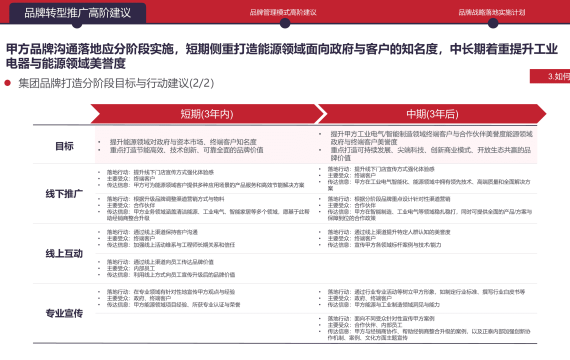Click short-term line 提升线下门店宣传方式强化体验感
Viewport: 570px width, 360px height.
pyautogui.click(x=160, y=172)
